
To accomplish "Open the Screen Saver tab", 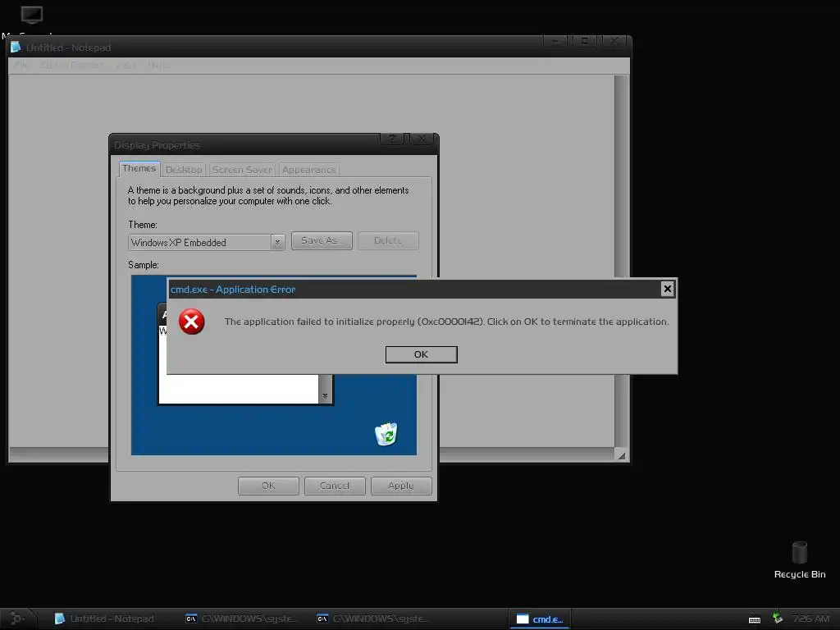I will tap(242, 170).
